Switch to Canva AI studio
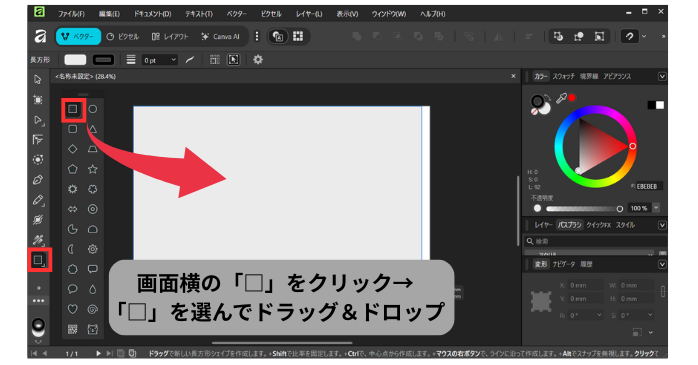698x365 pixels. pos(220,36)
